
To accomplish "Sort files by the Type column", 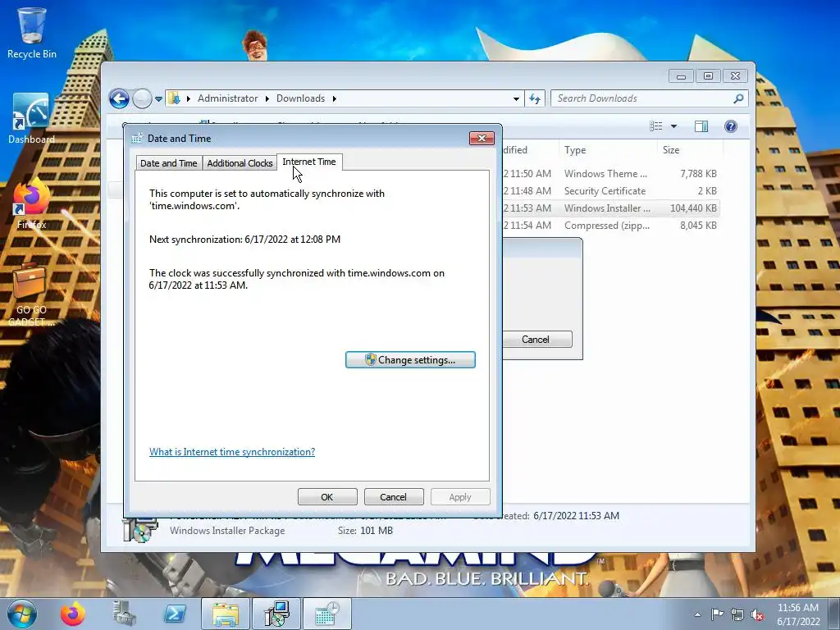I will [608, 150].
